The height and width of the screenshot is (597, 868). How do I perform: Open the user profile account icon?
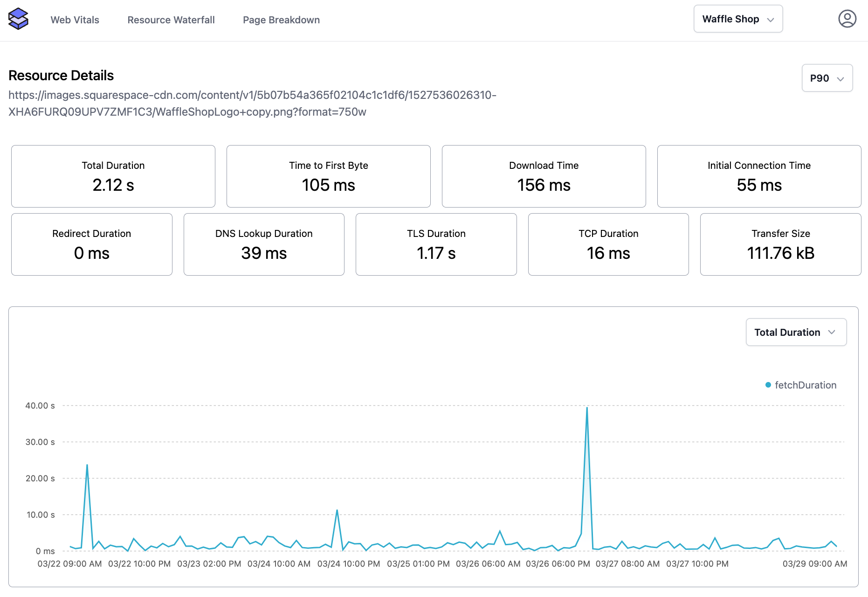[x=847, y=19]
